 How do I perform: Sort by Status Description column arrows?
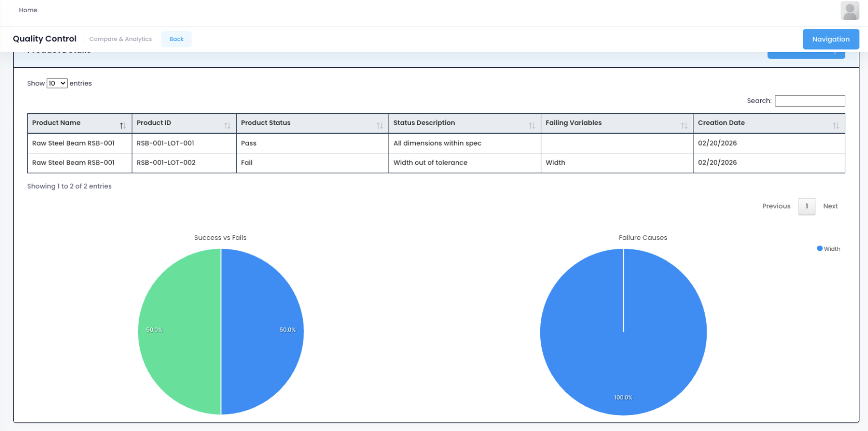[532, 125]
